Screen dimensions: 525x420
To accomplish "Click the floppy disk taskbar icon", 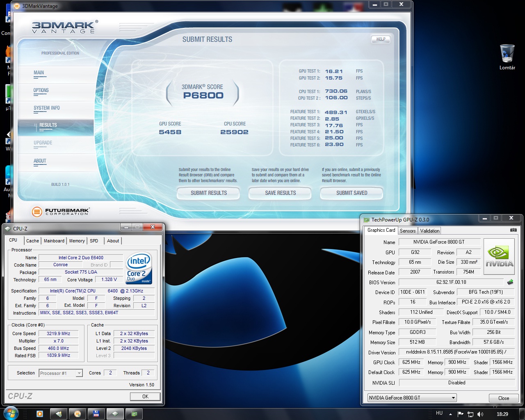I will [x=96, y=414].
